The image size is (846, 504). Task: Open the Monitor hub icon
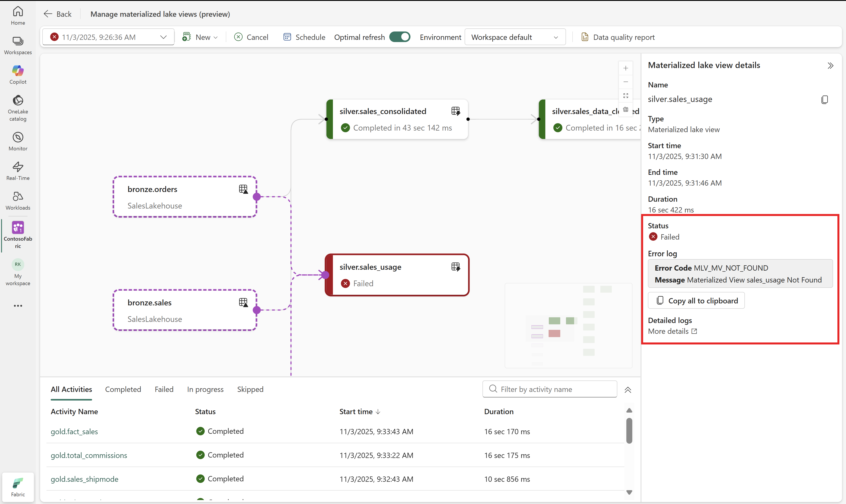(18, 138)
